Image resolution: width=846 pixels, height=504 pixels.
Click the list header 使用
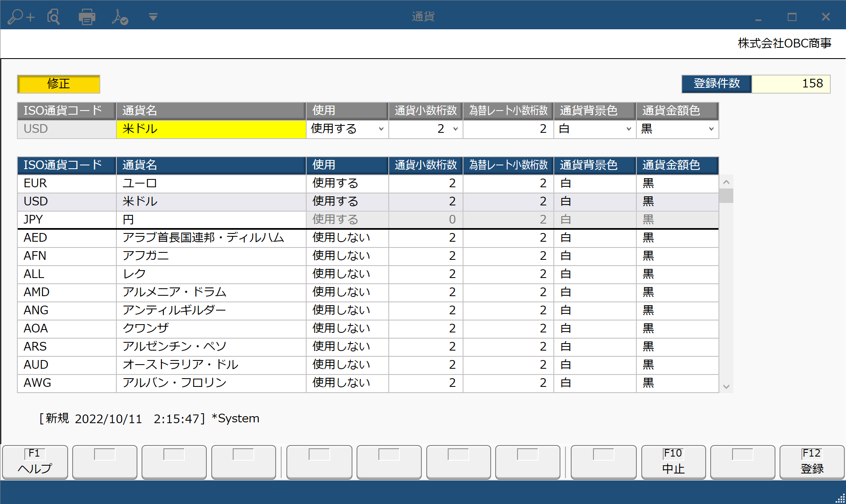coord(347,165)
